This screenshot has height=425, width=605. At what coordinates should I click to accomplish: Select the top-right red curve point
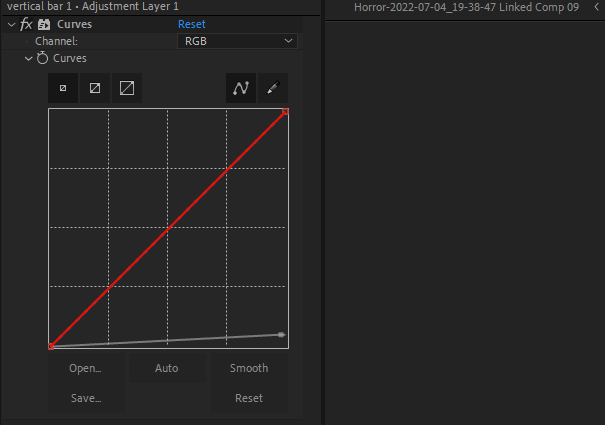coord(286,112)
